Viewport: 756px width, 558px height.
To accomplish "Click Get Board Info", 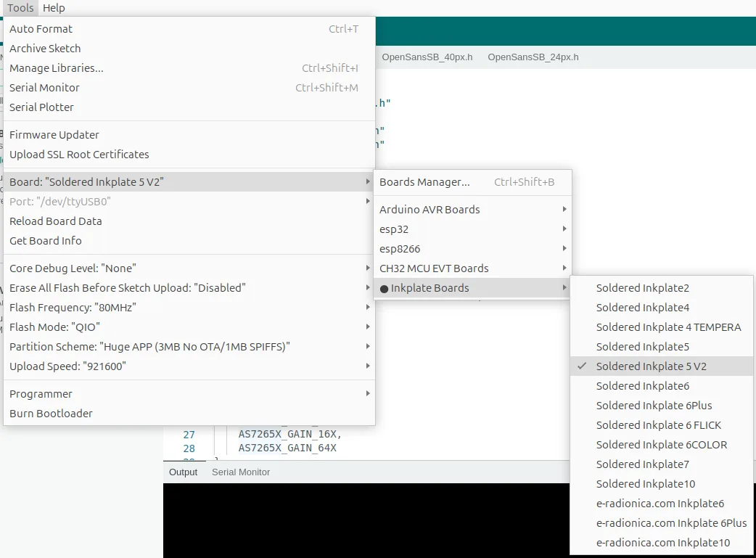I will [46, 241].
